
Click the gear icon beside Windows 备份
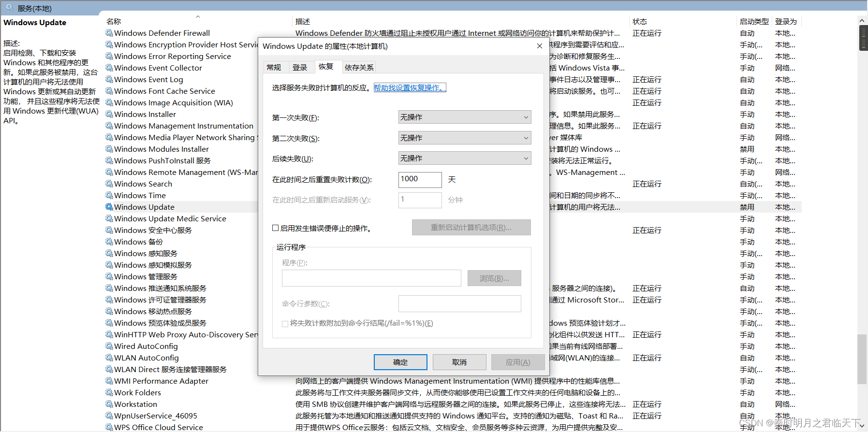pos(109,242)
